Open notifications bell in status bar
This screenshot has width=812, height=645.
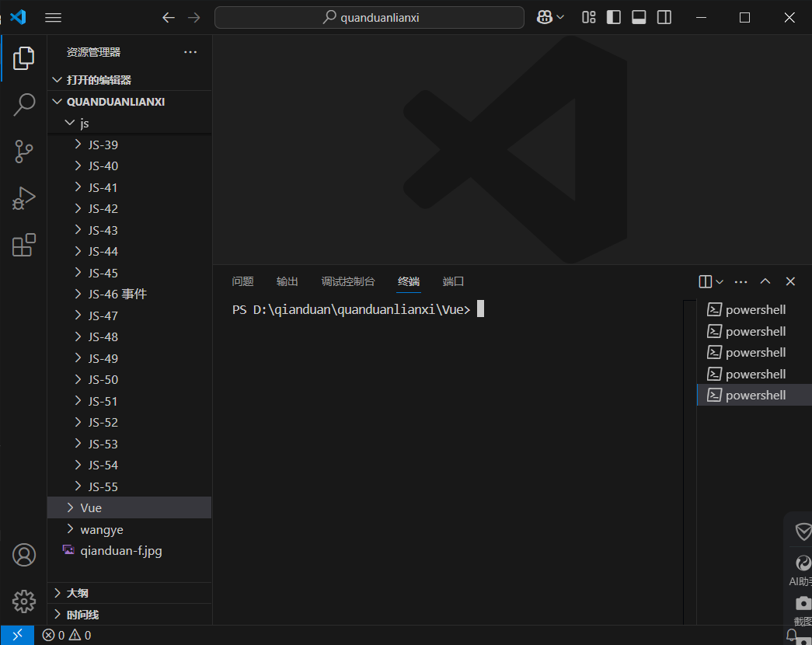(792, 635)
